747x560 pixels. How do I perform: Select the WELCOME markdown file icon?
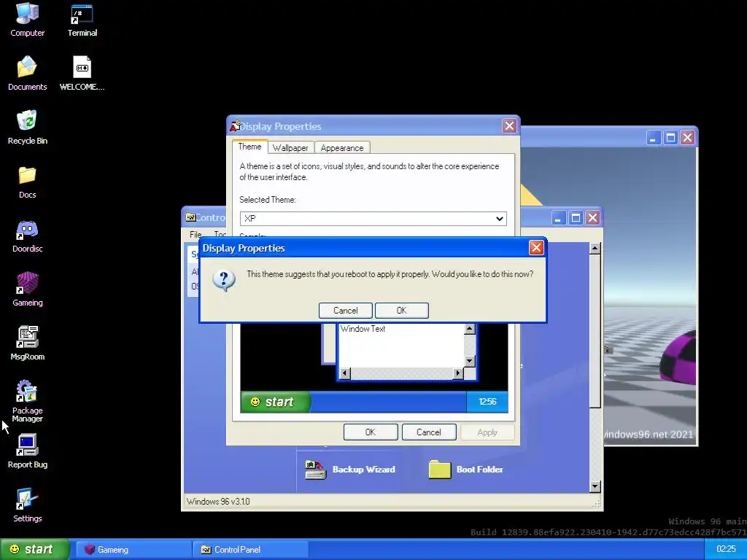(82, 73)
